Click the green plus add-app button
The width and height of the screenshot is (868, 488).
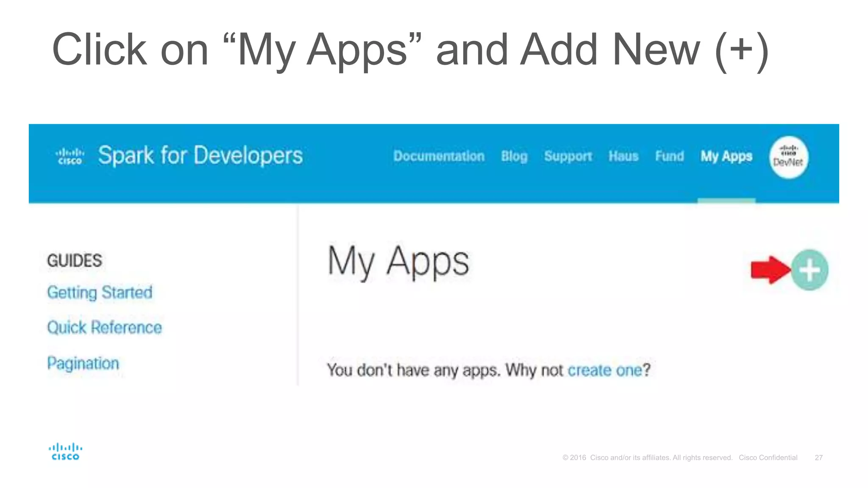pos(810,270)
